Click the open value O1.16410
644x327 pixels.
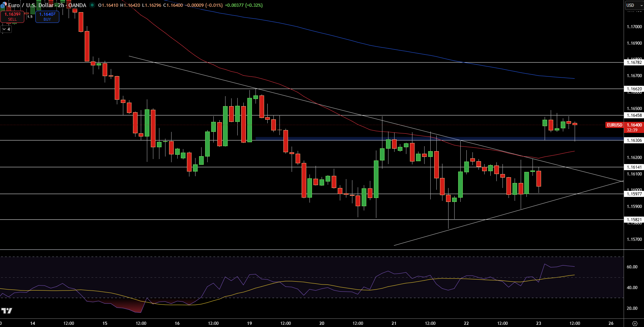[x=108, y=5]
